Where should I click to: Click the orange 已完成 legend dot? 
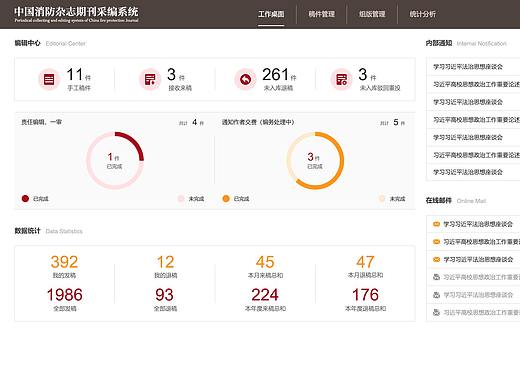pos(226,199)
